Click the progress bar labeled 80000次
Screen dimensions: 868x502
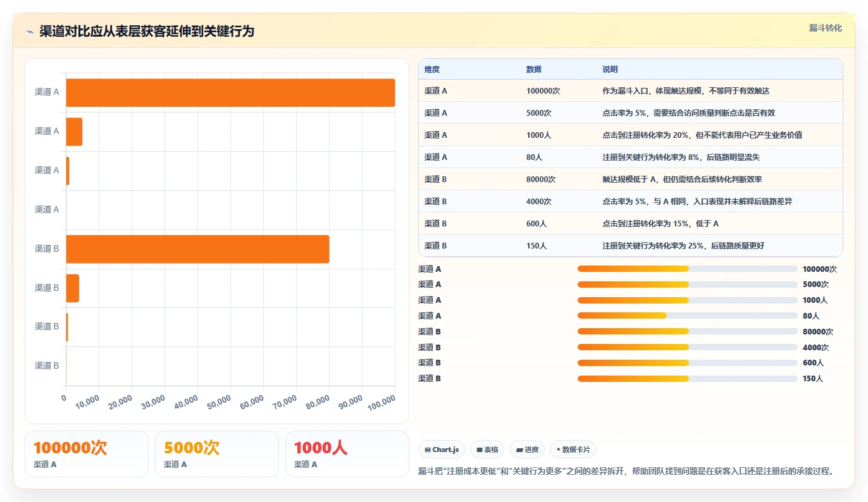point(687,331)
